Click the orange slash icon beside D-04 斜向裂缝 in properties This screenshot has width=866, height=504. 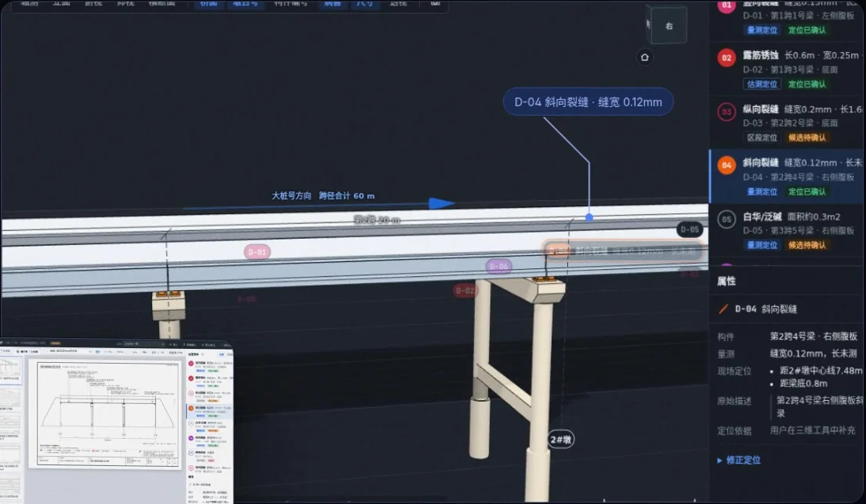click(723, 309)
